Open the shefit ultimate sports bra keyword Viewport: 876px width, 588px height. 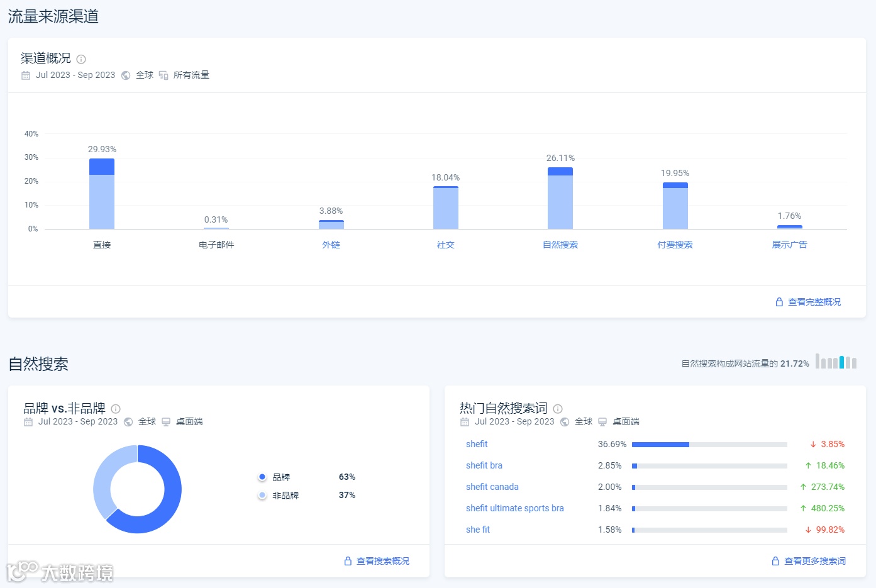[515, 508]
